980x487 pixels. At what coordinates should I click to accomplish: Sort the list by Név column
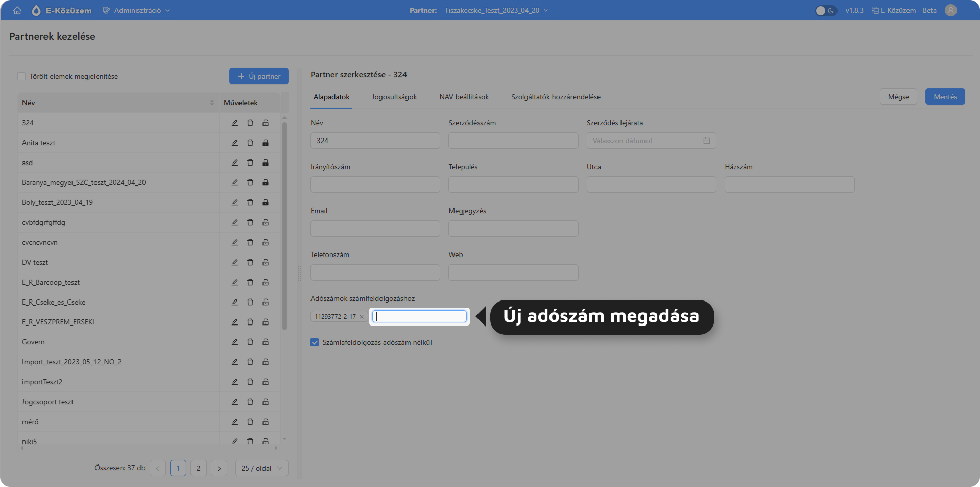[x=211, y=103]
